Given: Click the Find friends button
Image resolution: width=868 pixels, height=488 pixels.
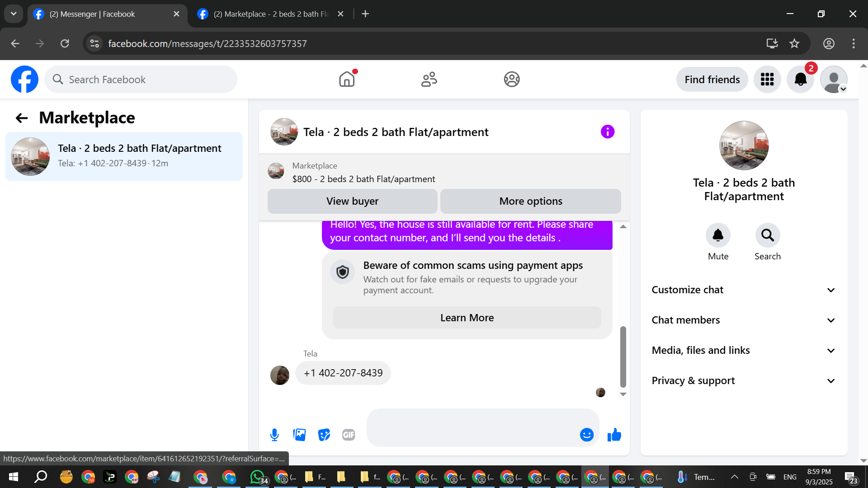Looking at the screenshot, I should click(x=712, y=80).
